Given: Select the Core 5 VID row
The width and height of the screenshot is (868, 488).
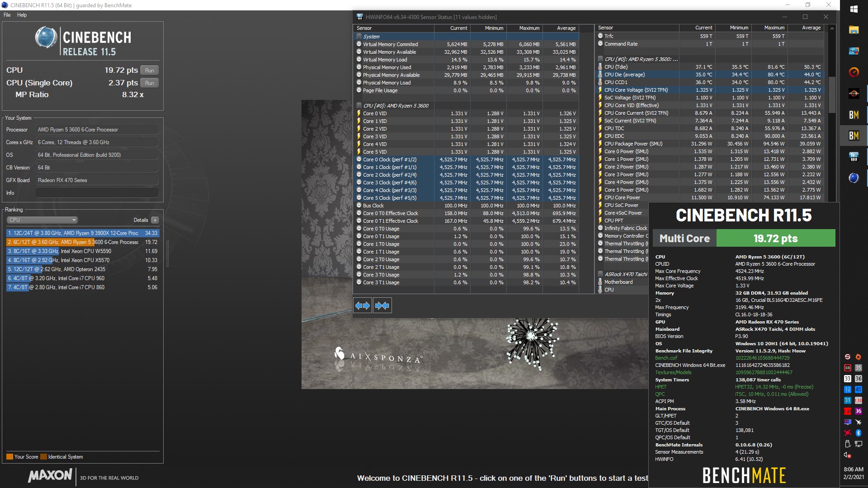Looking at the screenshot, I should tap(467, 152).
